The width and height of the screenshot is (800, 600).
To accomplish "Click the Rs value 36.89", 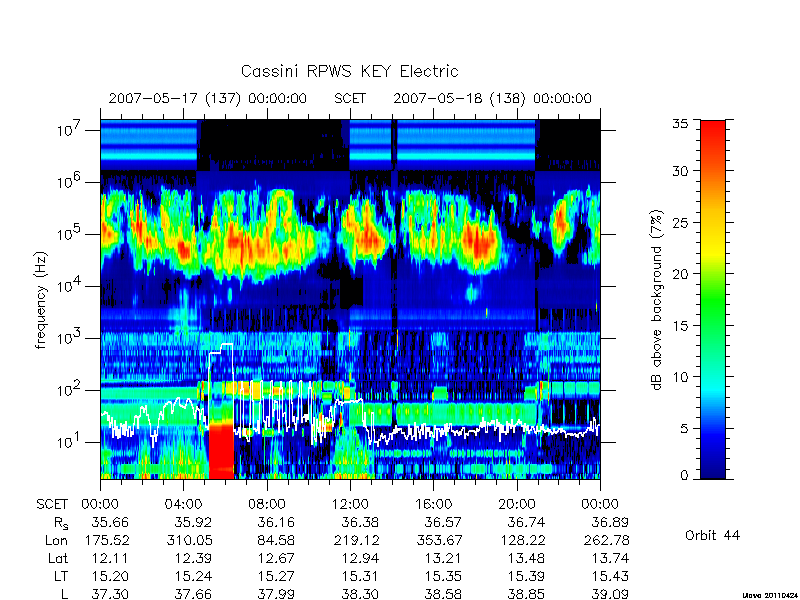I will pos(610,522).
